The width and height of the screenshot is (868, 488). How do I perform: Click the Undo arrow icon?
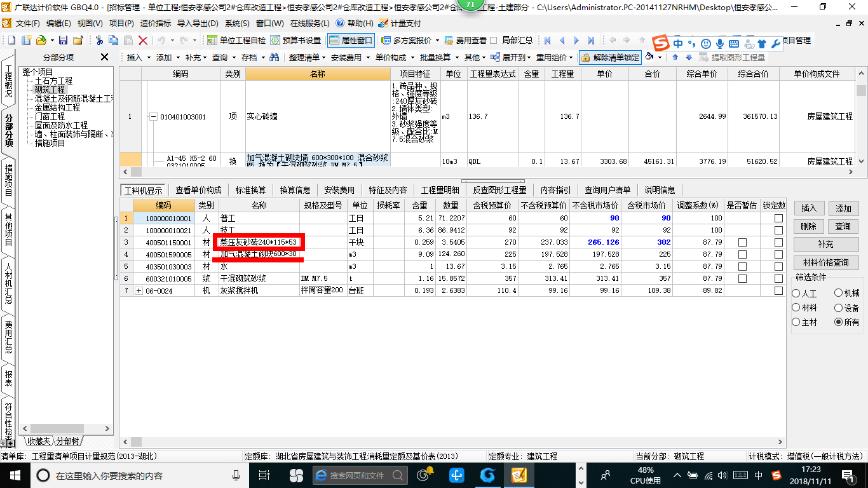click(x=161, y=40)
